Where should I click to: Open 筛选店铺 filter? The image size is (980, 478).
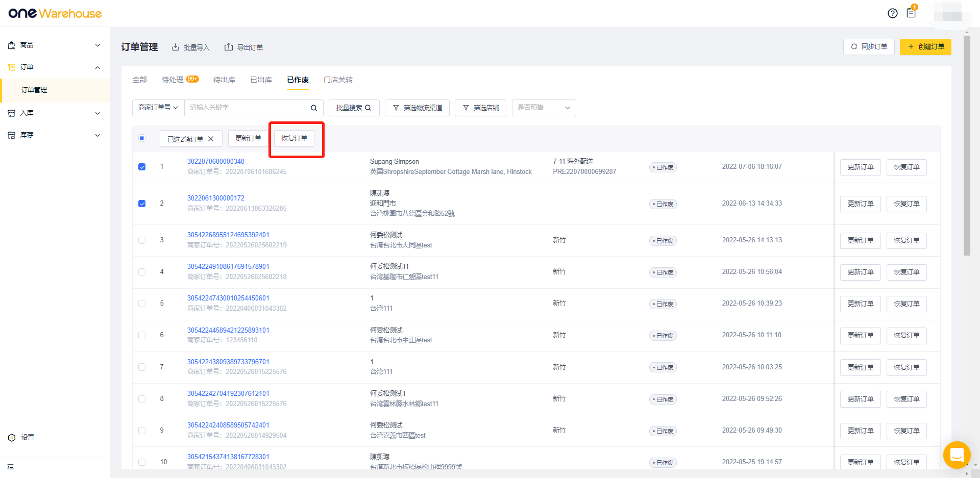480,108
